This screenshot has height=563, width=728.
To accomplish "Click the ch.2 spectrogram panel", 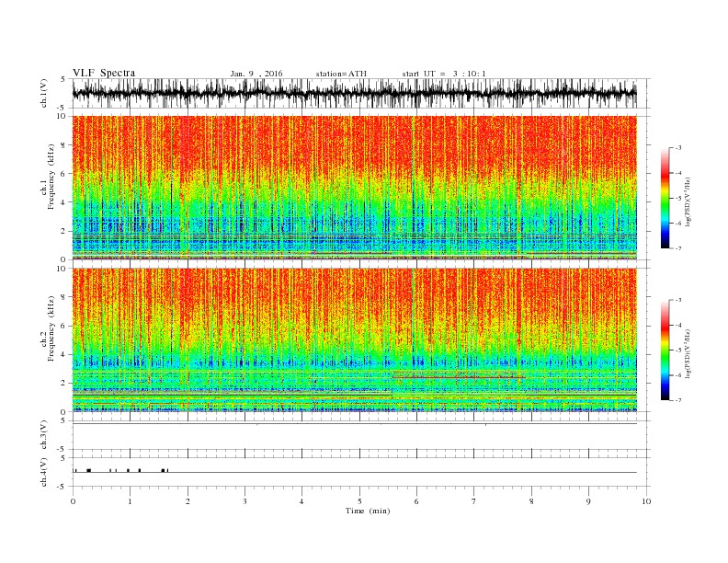I will [355, 340].
